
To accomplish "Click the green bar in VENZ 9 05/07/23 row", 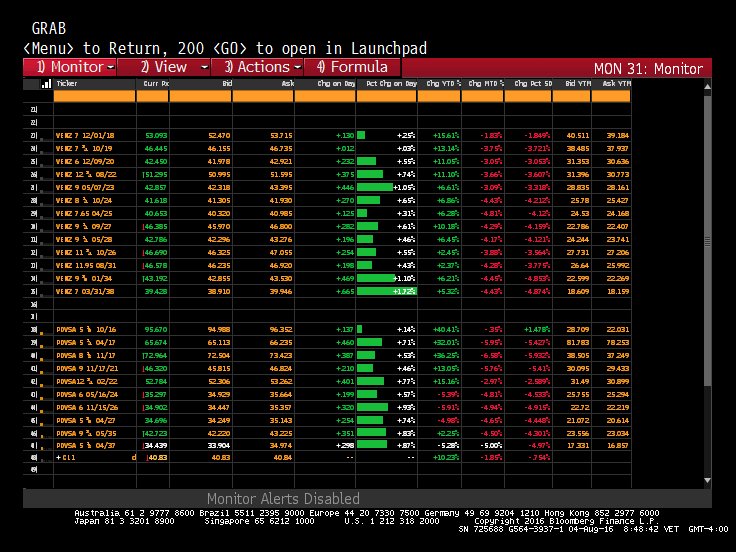I will tap(375, 187).
